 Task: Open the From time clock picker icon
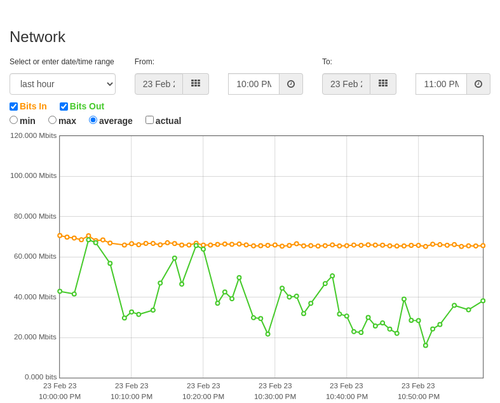coord(291,84)
